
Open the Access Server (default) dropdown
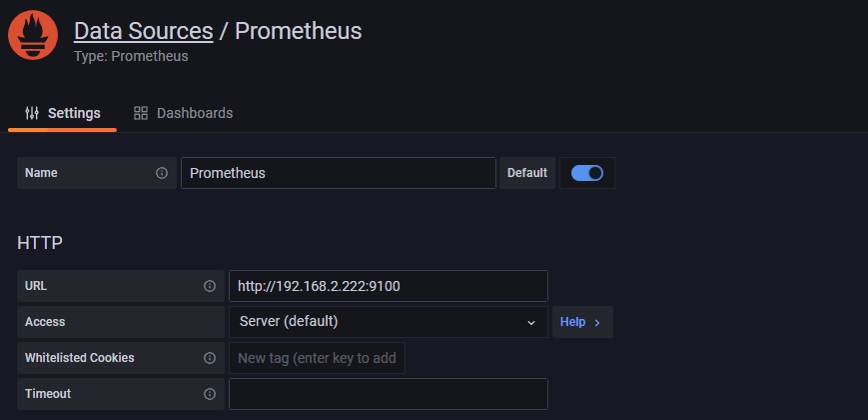click(380, 322)
